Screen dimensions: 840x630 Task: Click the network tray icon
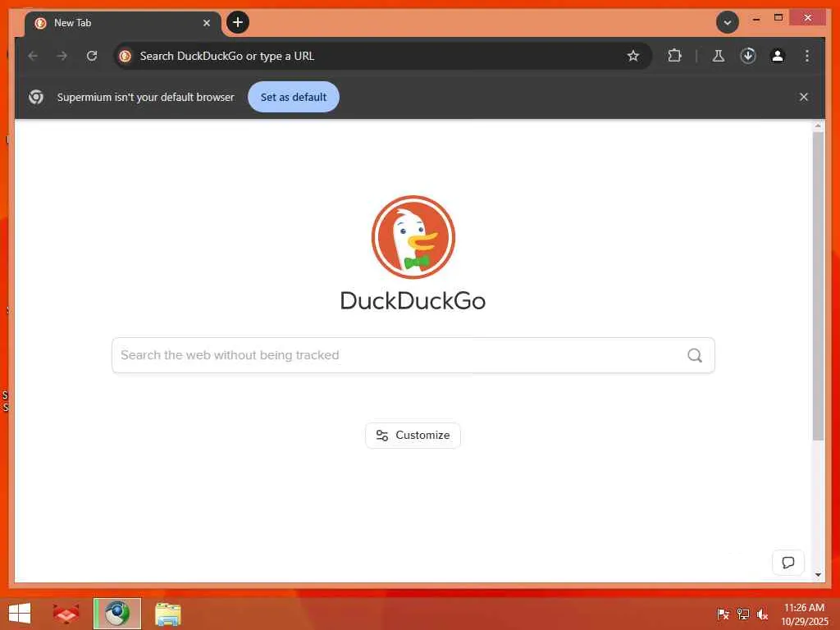742,614
